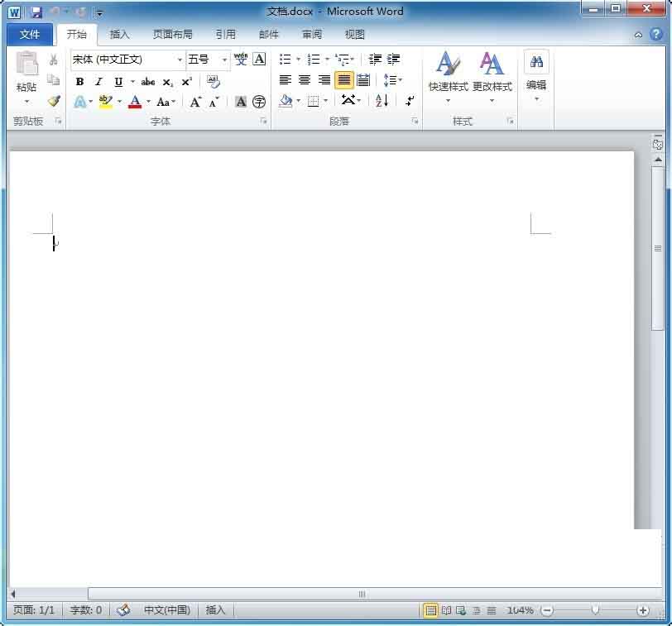Screen dimensions: 672x626
Task: Click the Sort A-Z icon
Action: [382, 101]
